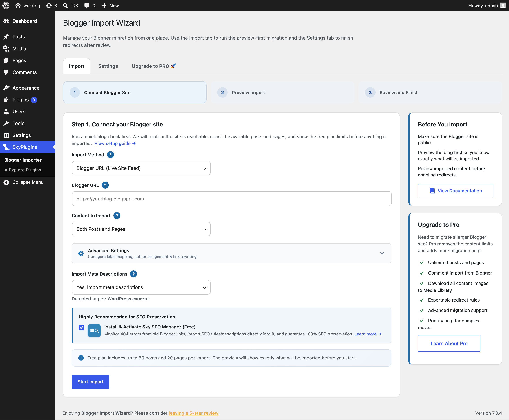Click the Settings sliders icon in sidebar

tap(6, 135)
